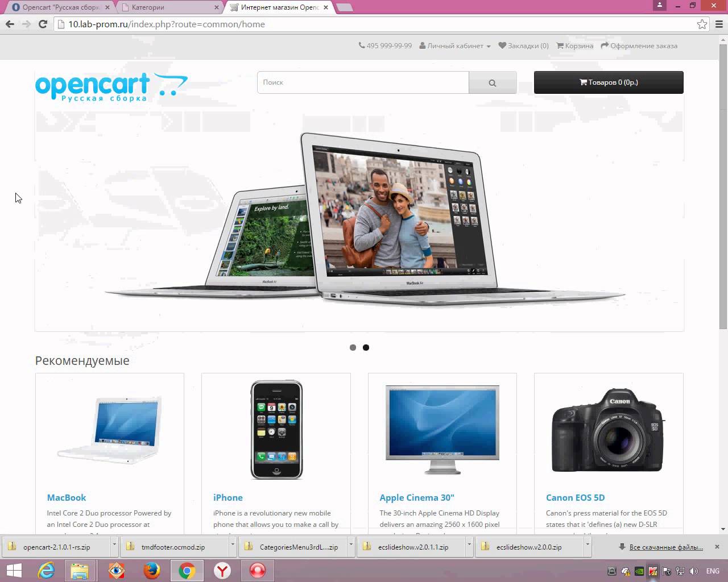Open cart button Товаров 0 (0р.)
This screenshot has width=728, height=582.
pyautogui.click(x=609, y=82)
